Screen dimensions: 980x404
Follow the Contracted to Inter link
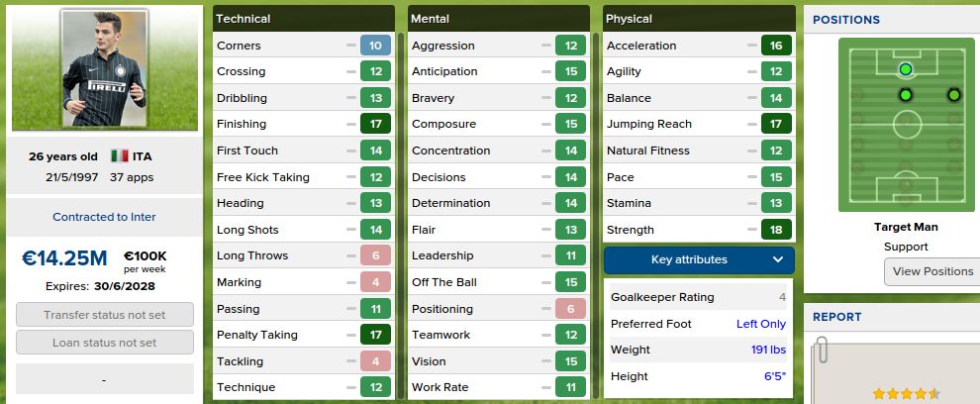pyautogui.click(x=104, y=217)
